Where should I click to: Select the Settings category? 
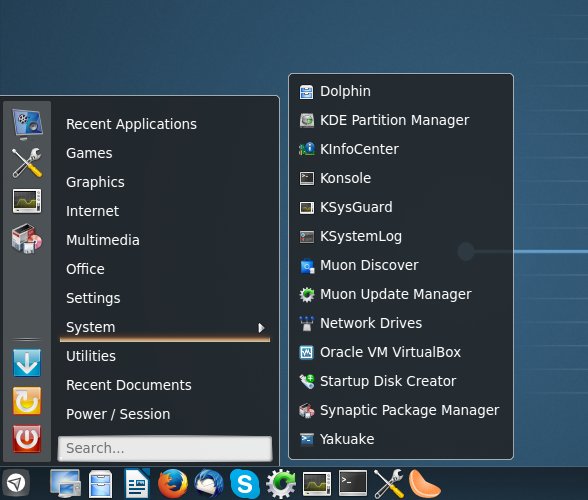[165, 298]
